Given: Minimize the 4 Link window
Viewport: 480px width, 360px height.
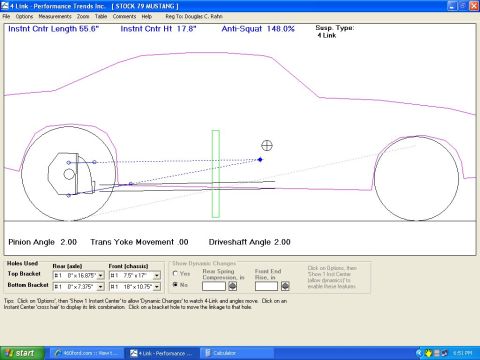Looking at the screenshot, I should pos(452,6).
